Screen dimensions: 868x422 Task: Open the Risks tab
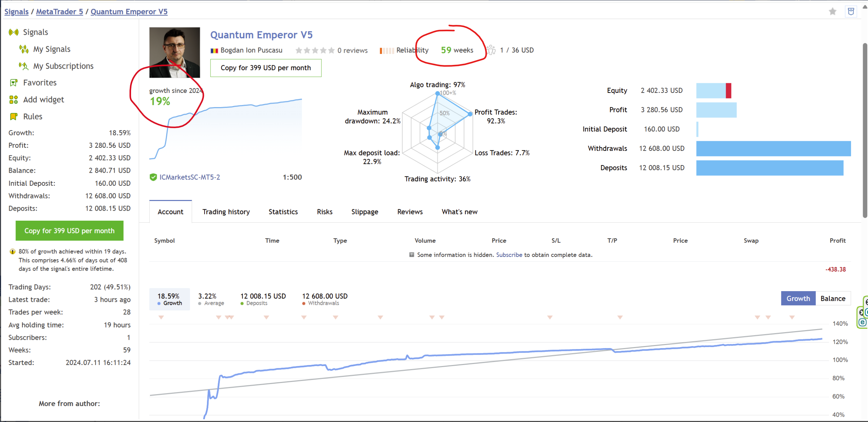(324, 212)
